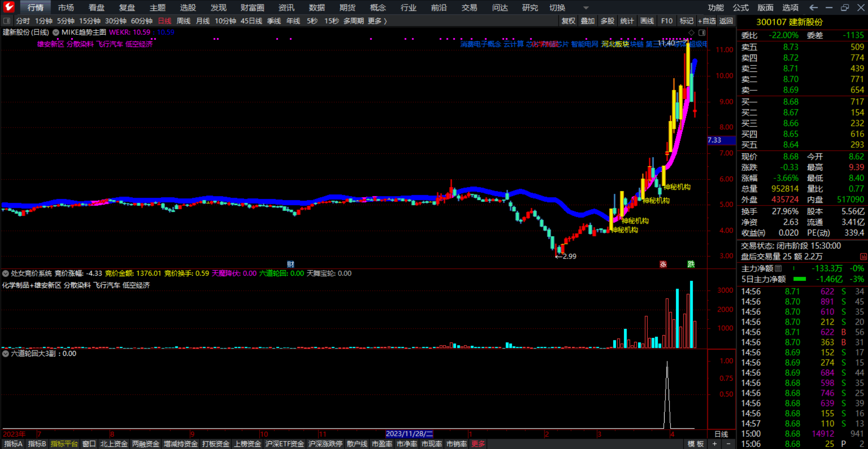The width and height of the screenshot is (868, 449).
Task: Select 打板资金 indicator tab
Action: tap(216, 444)
